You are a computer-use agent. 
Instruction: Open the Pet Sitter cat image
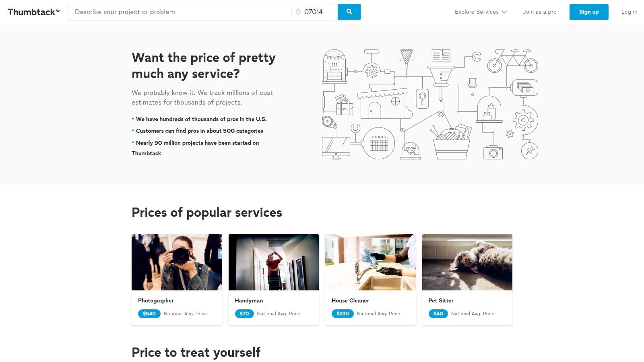(x=467, y=262)
